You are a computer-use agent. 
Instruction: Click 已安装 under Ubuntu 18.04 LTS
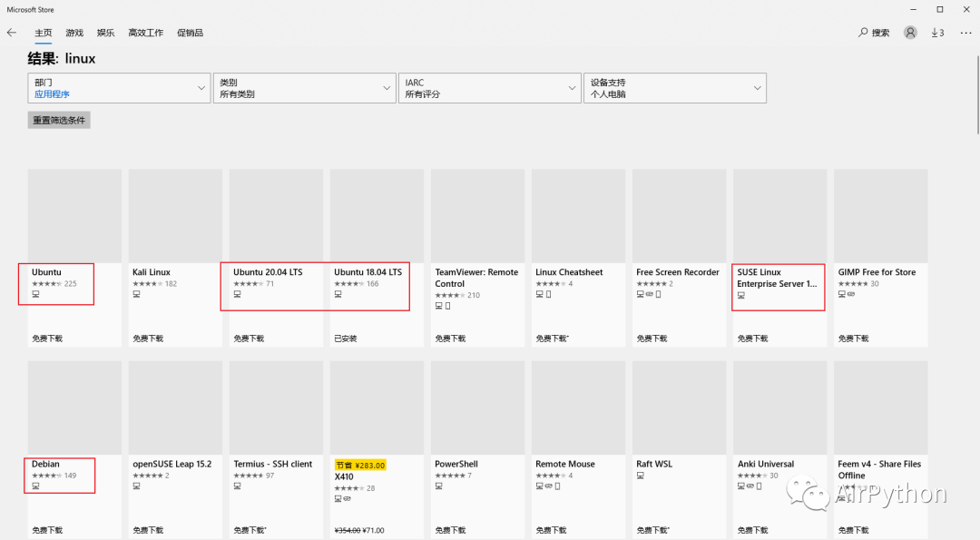(x=346, y=339)
